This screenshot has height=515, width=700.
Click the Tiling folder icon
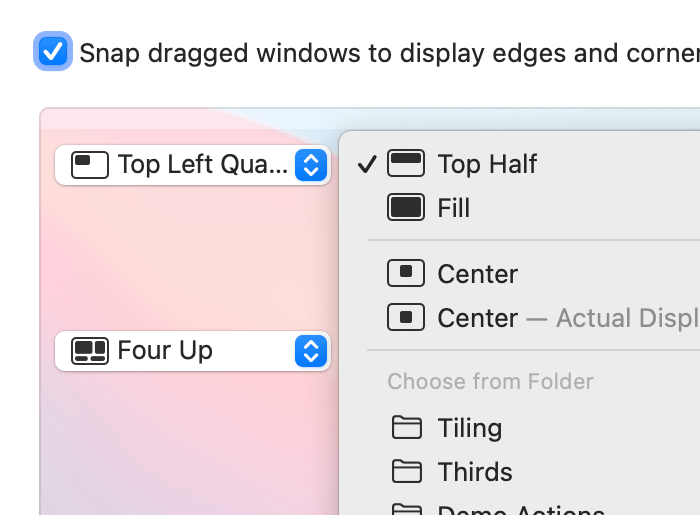(406, 428)
